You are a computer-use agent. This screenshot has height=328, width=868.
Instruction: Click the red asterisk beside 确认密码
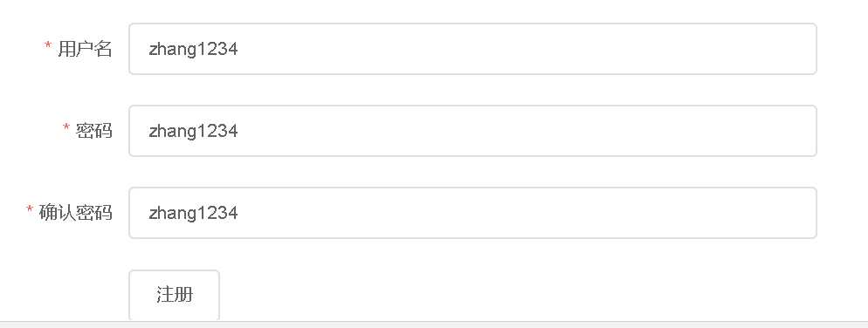coord(30,209)
